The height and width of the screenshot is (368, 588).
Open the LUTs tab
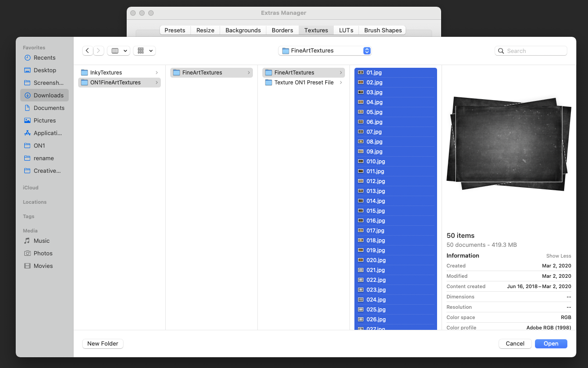[x=345, y=30]
